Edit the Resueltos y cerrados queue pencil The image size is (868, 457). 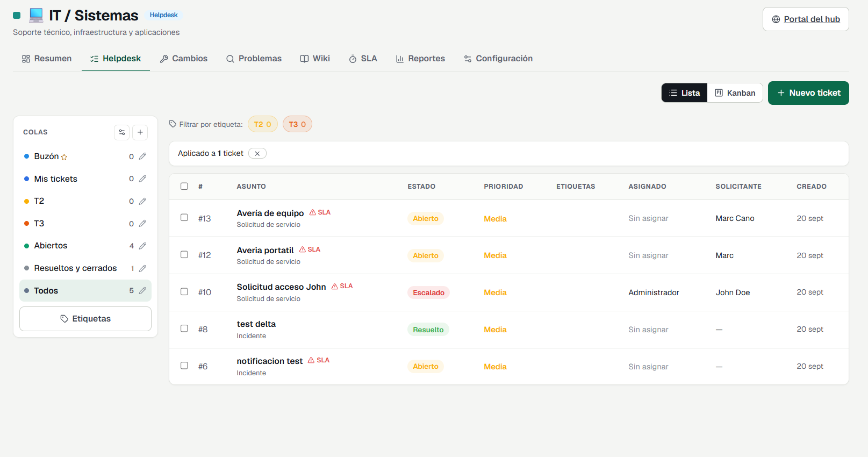coord(142,268)
